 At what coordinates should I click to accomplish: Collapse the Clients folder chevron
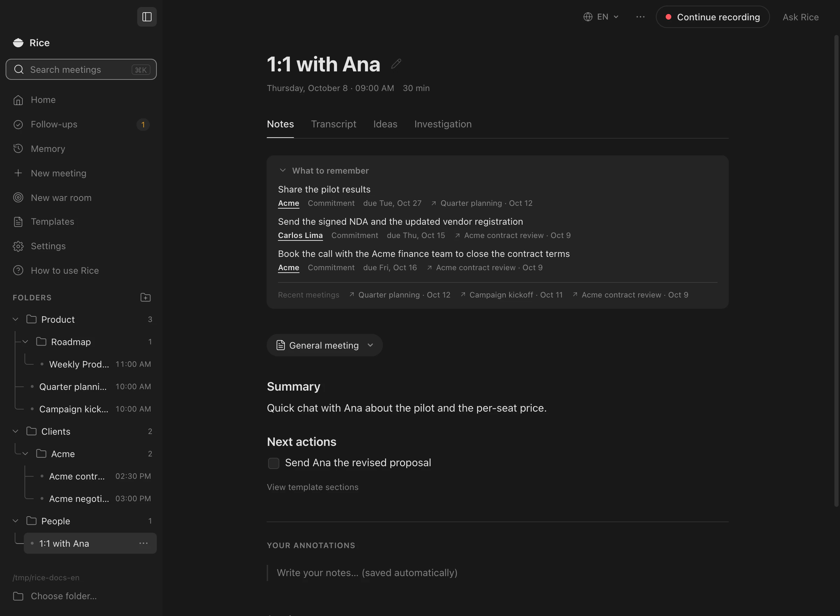click(x=16, y=431)
